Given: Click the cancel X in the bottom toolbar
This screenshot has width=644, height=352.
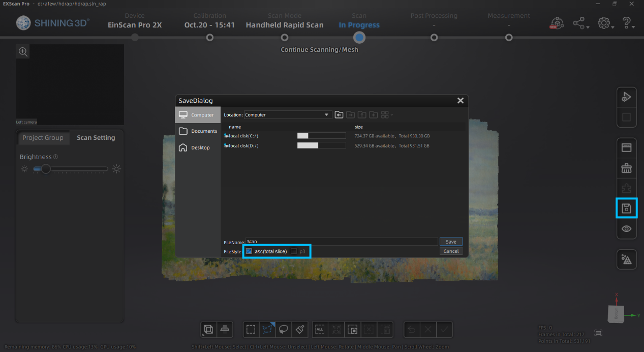Looking at the screenshot, I should (428, 329).
